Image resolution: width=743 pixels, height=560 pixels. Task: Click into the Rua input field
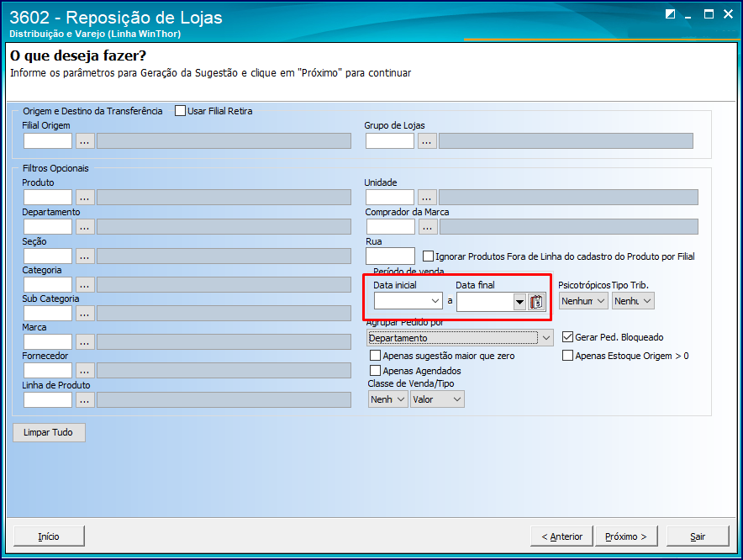tap(391, 256)
